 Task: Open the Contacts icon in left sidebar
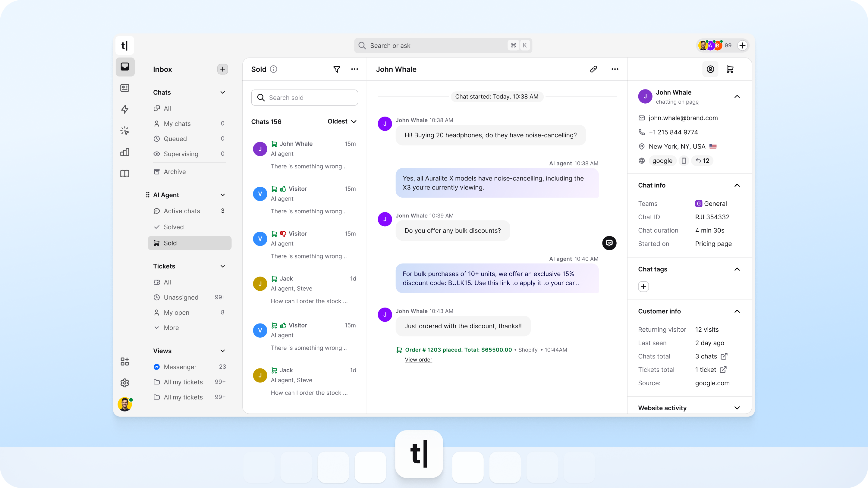(x=125, y=88)
